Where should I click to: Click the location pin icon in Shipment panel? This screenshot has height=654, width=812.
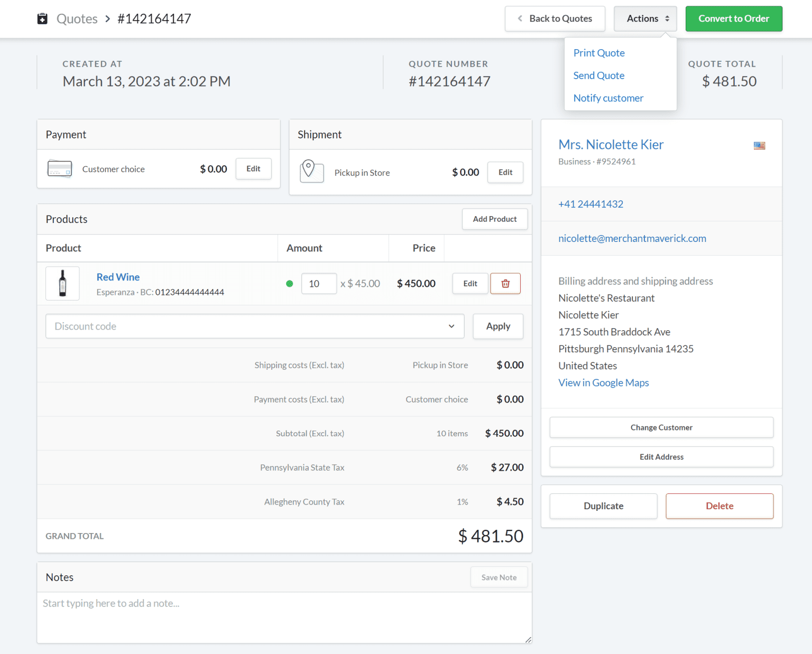tap(312, 171)
